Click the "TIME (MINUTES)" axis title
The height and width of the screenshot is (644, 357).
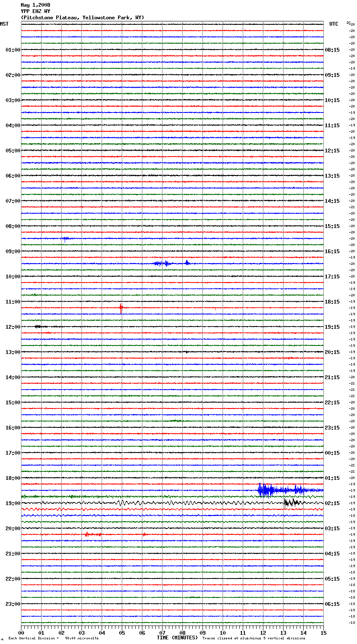pos(177,638)
